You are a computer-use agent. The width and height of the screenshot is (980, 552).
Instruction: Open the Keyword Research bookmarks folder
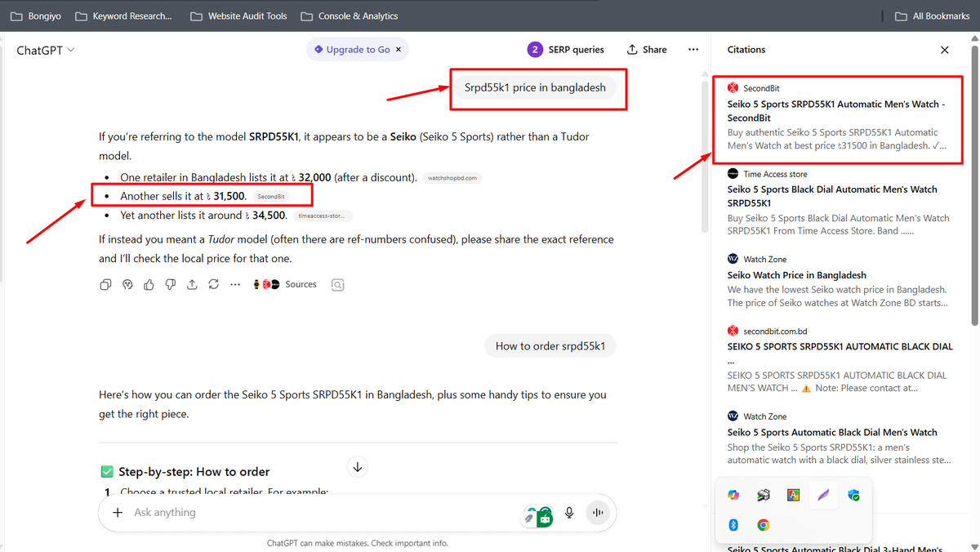[x=123, y=16]
